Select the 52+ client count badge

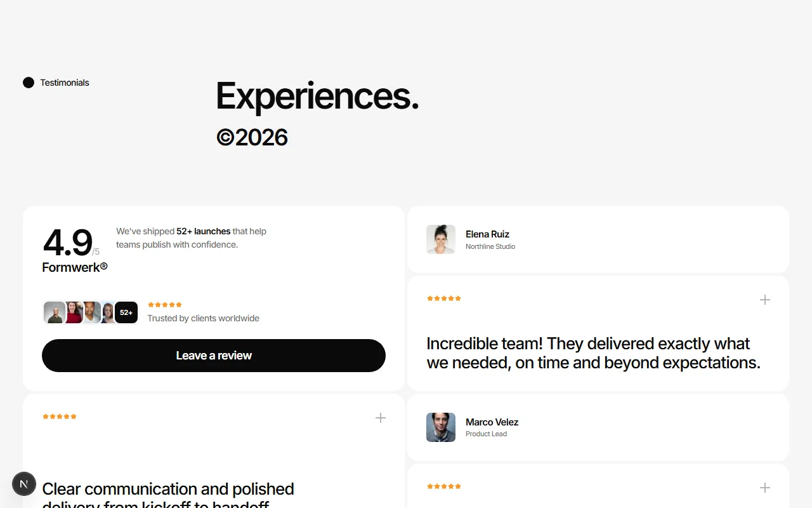coord(126,312)
